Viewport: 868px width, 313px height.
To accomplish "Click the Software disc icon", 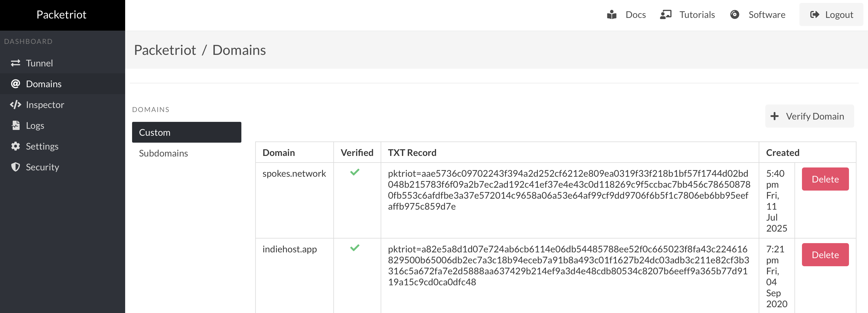I will click(734, 14).
